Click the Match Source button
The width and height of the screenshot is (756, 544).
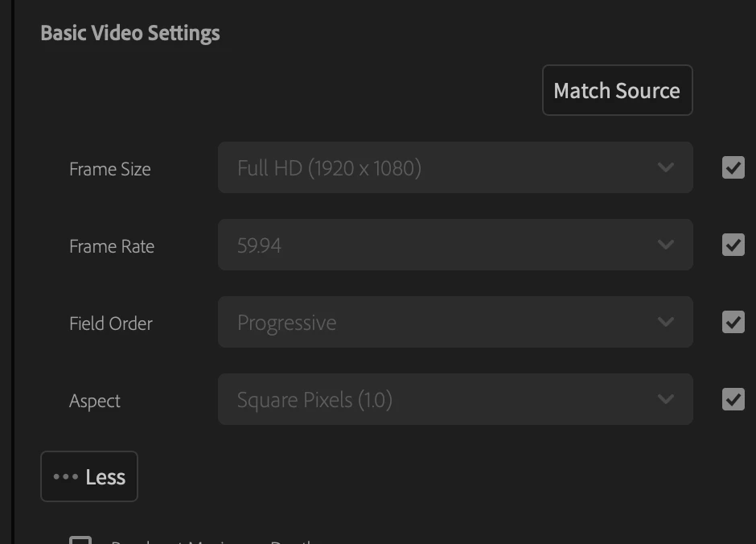click(x=617, y=90)
